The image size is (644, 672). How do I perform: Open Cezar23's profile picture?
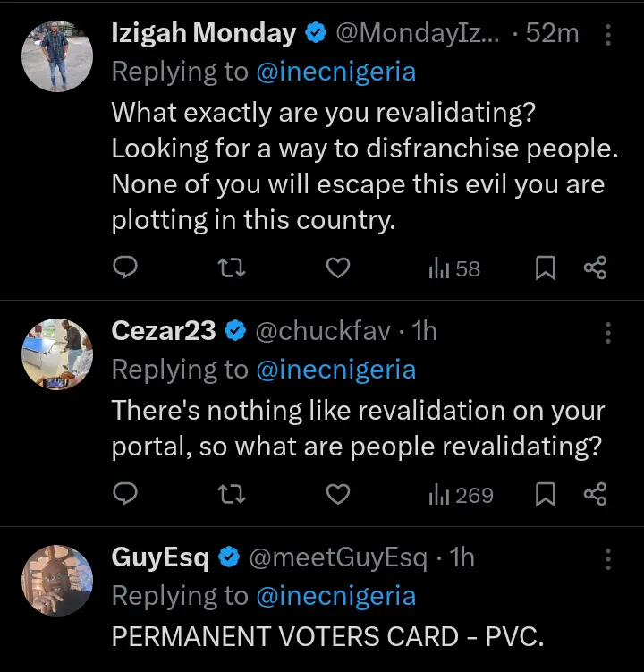pos(57,354)
